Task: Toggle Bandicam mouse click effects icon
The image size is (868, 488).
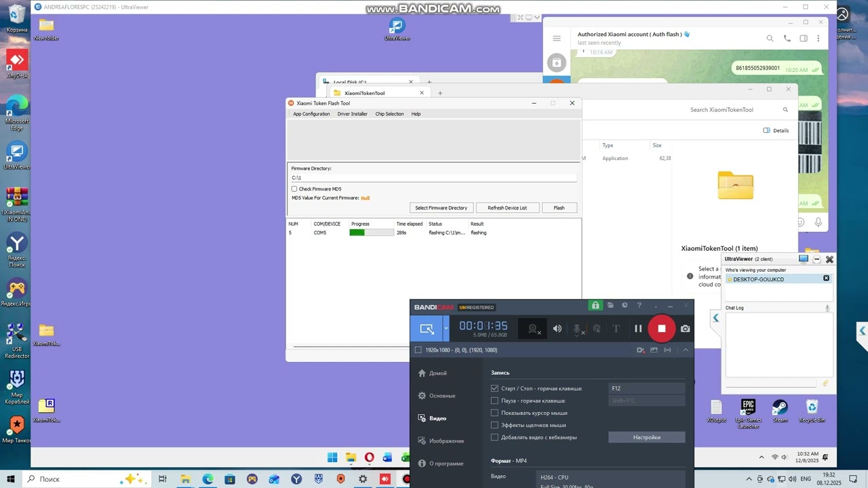Action: pos(597,329)
